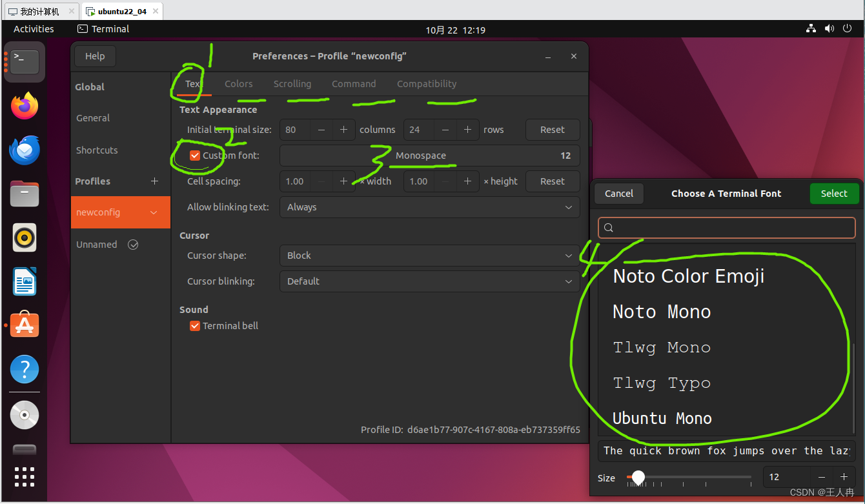Increase the rows value with plus
This screenshot has width=865, height=504.
click(x=468, y=130)
